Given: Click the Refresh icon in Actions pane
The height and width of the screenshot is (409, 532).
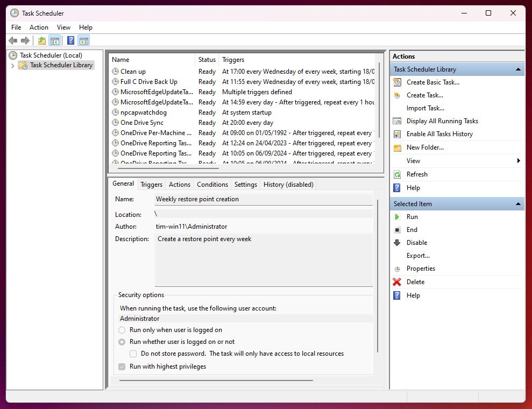Looking at the screenshot, I should coord(397,174).
